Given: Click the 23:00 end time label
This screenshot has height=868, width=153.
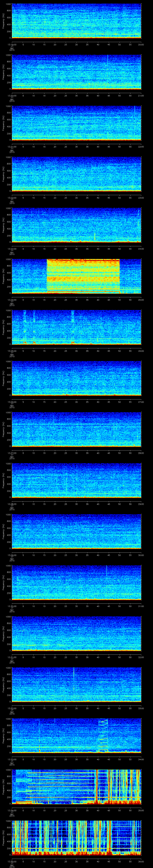Looking at the screenshot, I should pyautogui.click(x=141, y=198).
